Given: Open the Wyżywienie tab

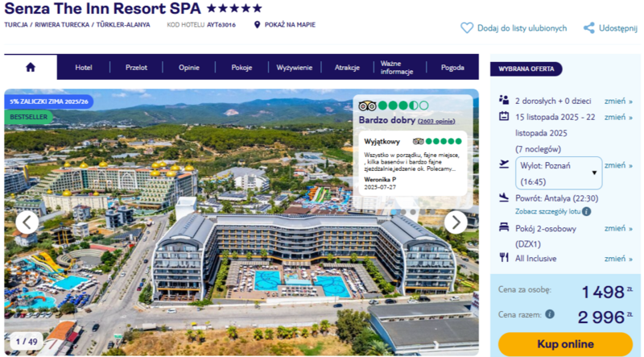Looking at the screenshot, I should [294, 68].
